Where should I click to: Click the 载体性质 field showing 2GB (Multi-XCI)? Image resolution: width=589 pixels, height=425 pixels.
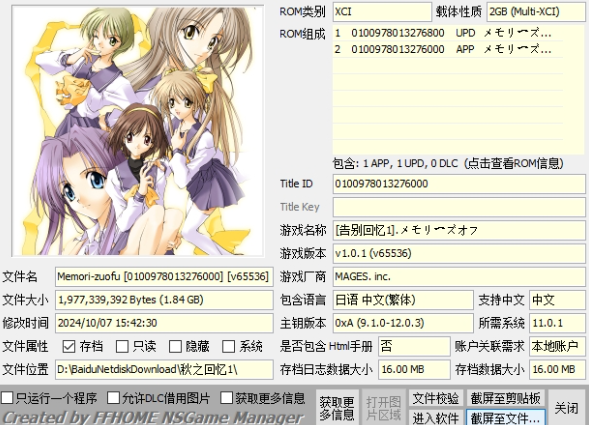(536, 12)
